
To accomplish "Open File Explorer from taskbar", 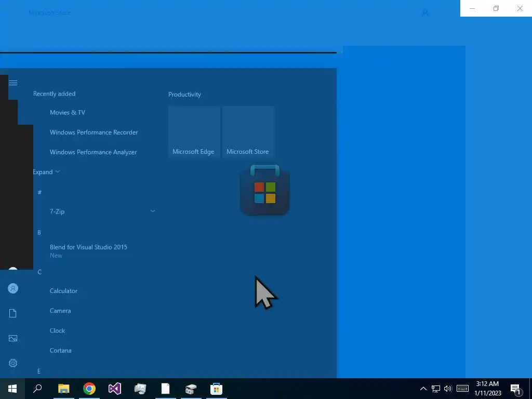I will (63, 389).
